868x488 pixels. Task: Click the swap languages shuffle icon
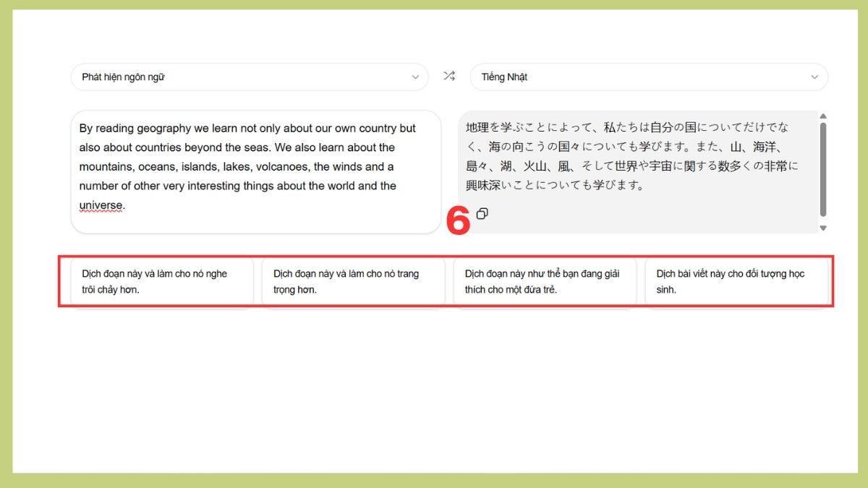pyautogui.click(x=449, y=76)
